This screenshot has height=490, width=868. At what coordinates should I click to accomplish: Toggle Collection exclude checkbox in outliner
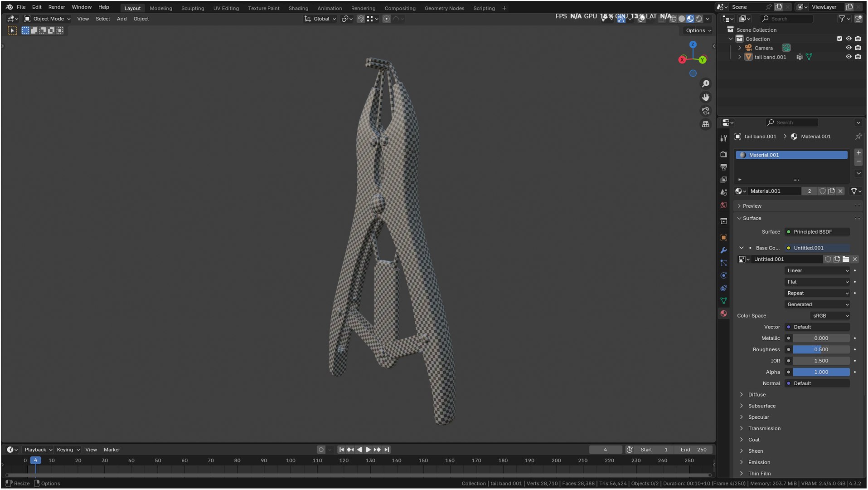[x=839, y=39]
